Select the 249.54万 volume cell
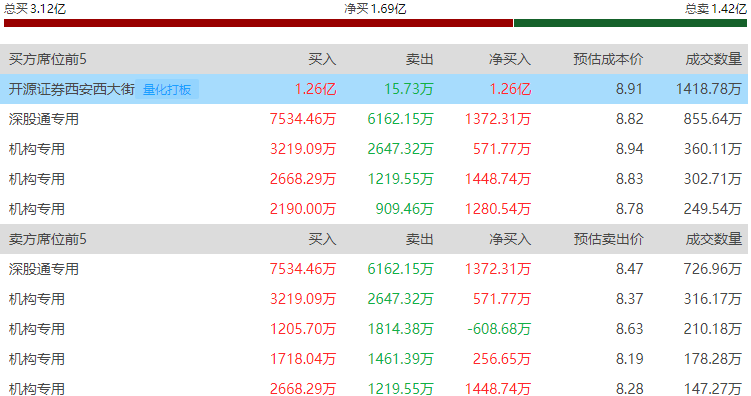This screenshot has width=751, height=396. [x=713, y=209]
